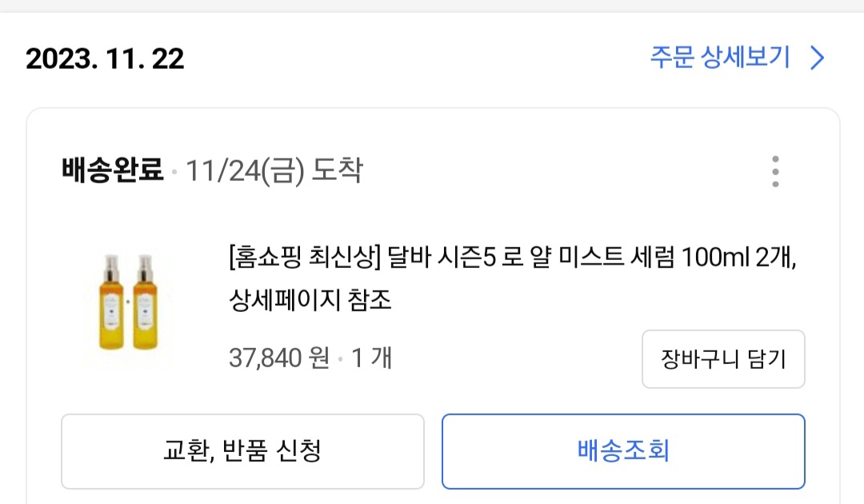Screen dimensions: 864x504
Task: Click the 상세페이지 참조 option text
Action: tap(310, 301)
